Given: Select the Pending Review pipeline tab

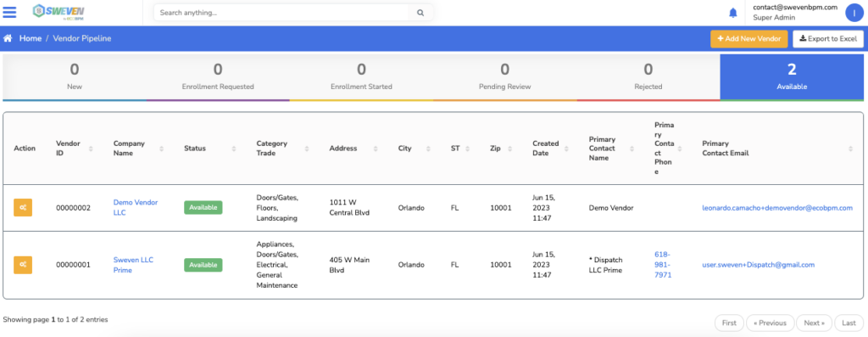Looking at the screenshot, I should click(x=505, y=77).
